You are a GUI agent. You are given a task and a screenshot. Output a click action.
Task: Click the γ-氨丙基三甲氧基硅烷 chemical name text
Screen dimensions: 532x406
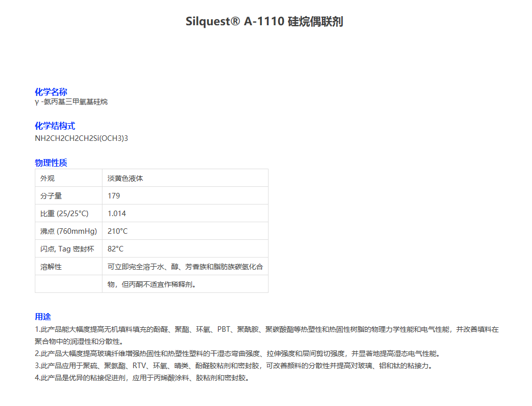point(71,102)
